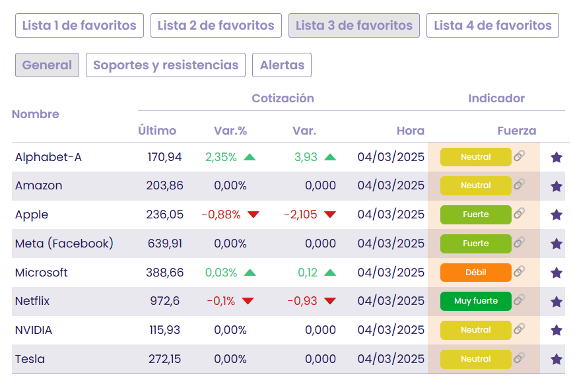Click the orange Débil badge for Microsoft
Image resolution: width=573 pixels, height=392 pixels.
[475, 273]
